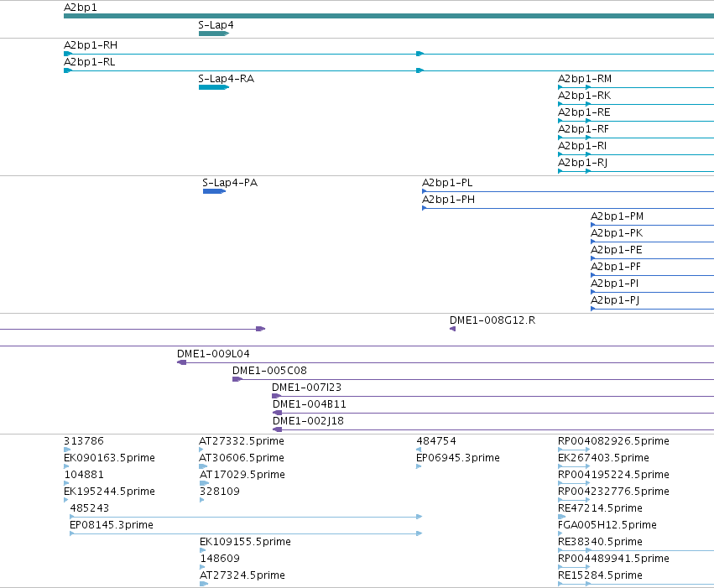The height and width of the screenshot is (588, 714).
Task: Select EST RE38340.5prime label
Action: (x=600, y=542)
